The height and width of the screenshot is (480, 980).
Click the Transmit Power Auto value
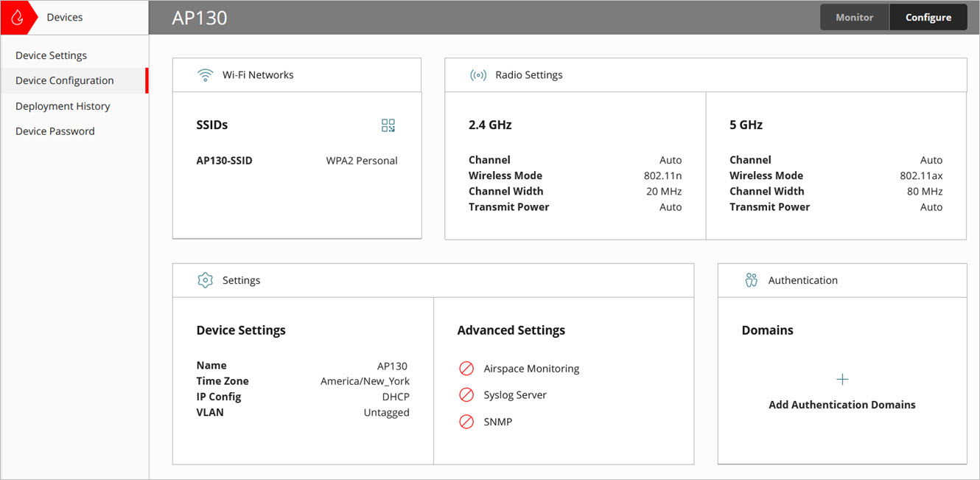click(x=671, y=206)
